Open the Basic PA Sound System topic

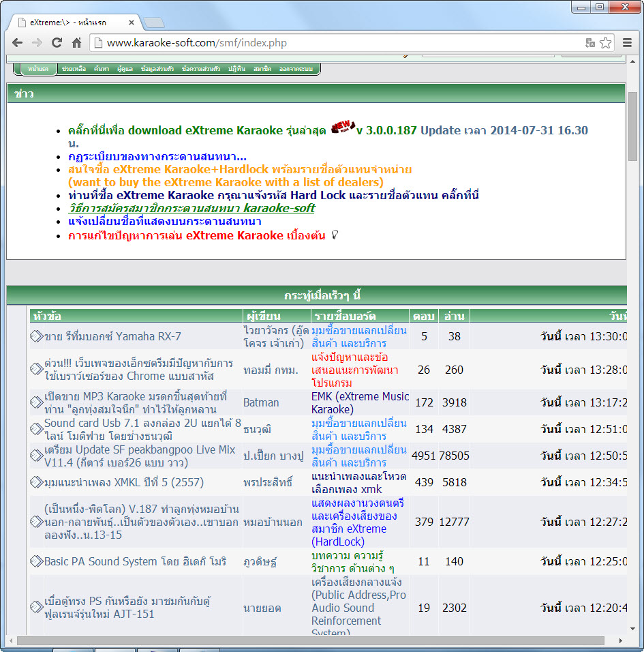135,562
